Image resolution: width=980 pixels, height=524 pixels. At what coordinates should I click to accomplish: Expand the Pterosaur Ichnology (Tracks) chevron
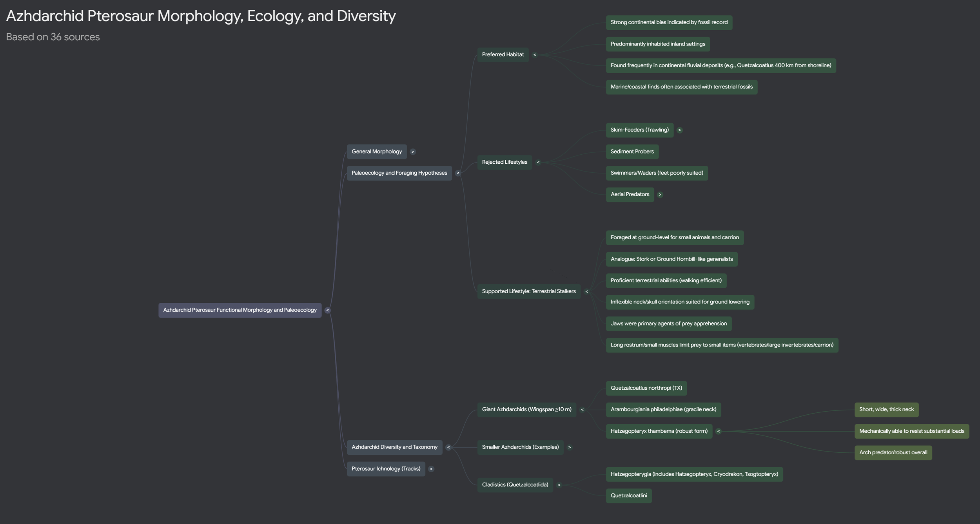(x=431, y=469)
